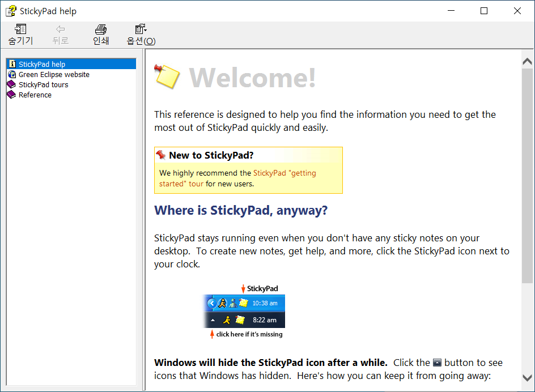Open the Reference book in contents
The image size is (535, 392).
35,95
